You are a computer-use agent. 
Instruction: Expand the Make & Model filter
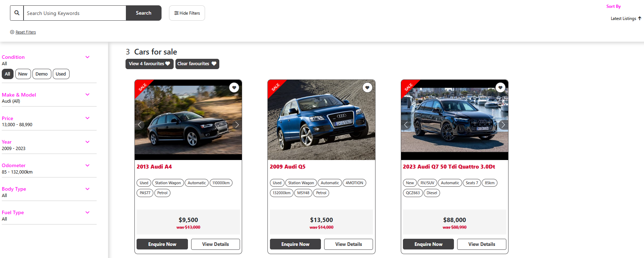(87, 94)
